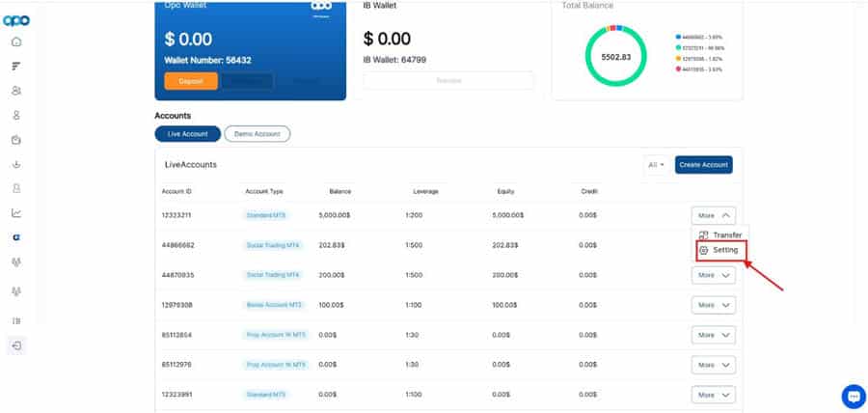Open the All filter dropdown

click(656, 165)
